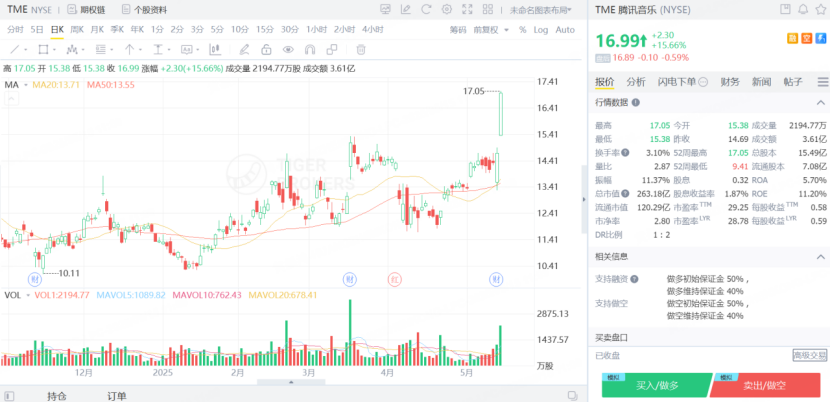Select the arrow marker tool

click(129, 50)
